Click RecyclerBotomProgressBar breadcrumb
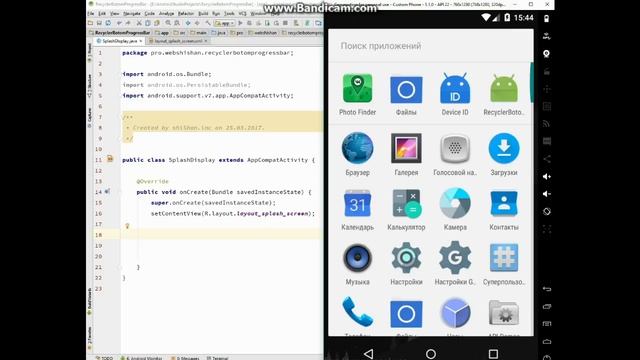 pos(120,33)
